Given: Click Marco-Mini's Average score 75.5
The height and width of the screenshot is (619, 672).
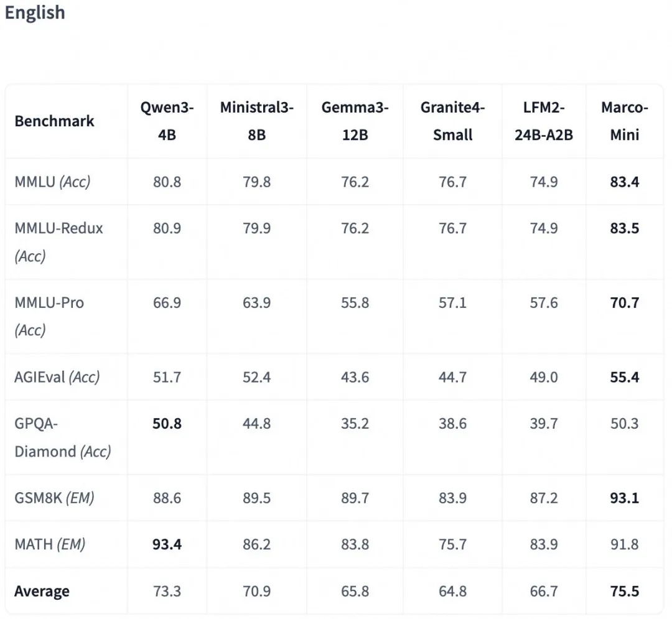Looking at the screenshot, I should pos(625,591).
